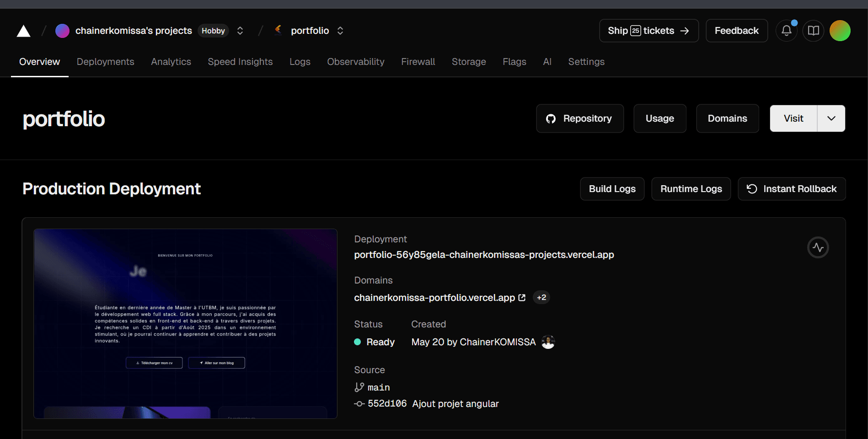Open the documentation book icon
This screenshot has height=439, width=868.
tap(813, 31)
